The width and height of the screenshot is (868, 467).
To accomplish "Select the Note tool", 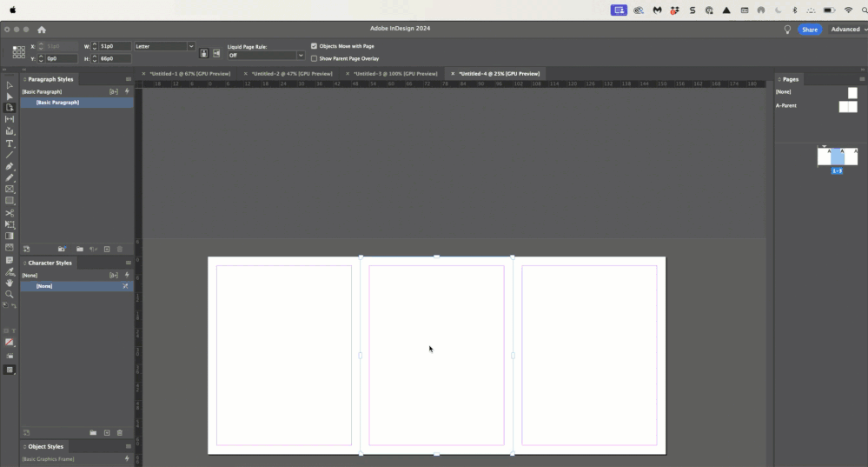I will [x=10, y=260].
